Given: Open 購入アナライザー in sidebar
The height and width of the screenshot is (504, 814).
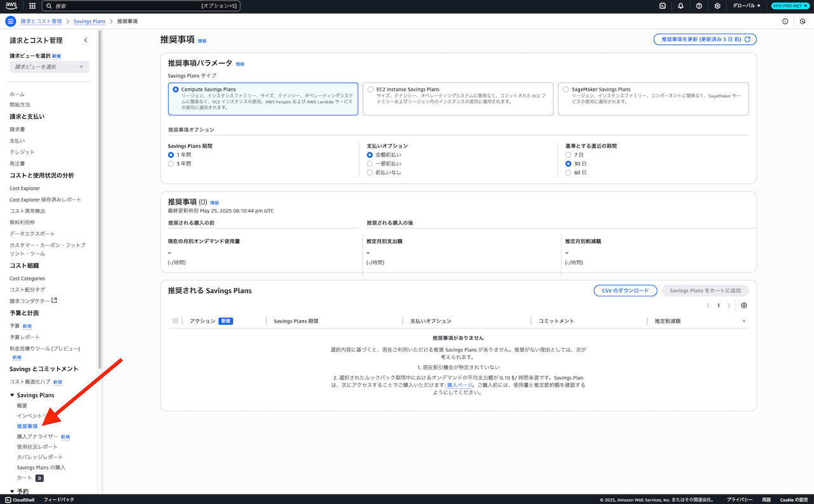Looking at the screenshot, I should (x=38, y=437).
